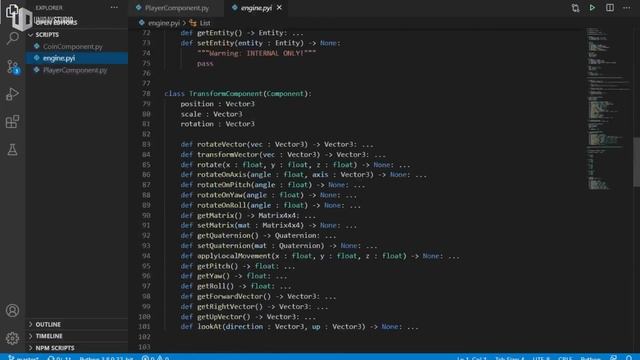Click line number 101 in the gutter
The image size is (640, 360).
tap(144, 327)
